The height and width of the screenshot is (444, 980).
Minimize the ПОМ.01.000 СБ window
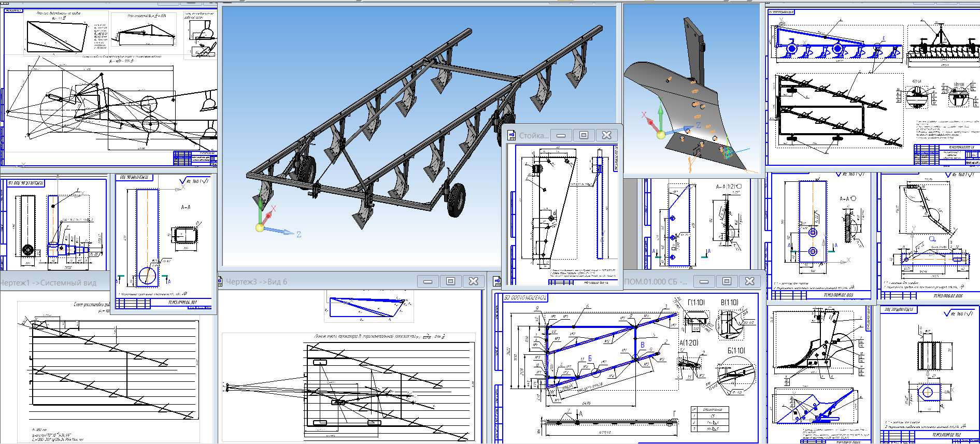tap(704, 281)
